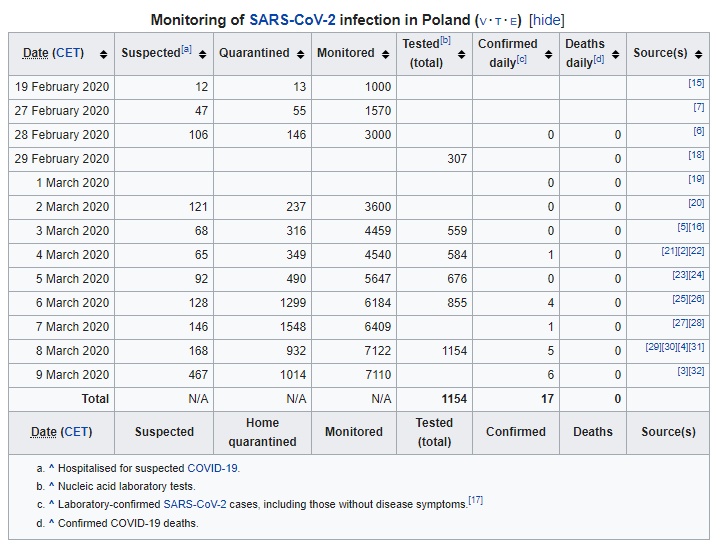Image resolution: width=717 pixels, height=545 pixels.
Task: Open reference [29] in 8 March row
Action: point(653,347)
